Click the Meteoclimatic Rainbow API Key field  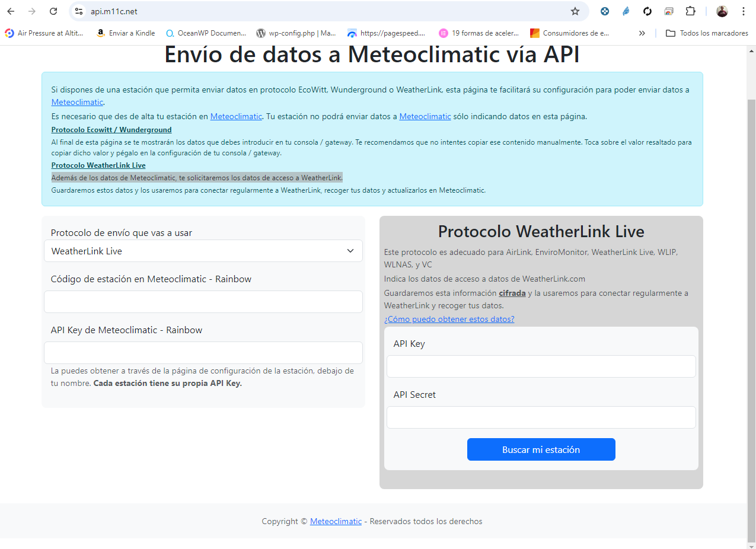tap(203, 353)
